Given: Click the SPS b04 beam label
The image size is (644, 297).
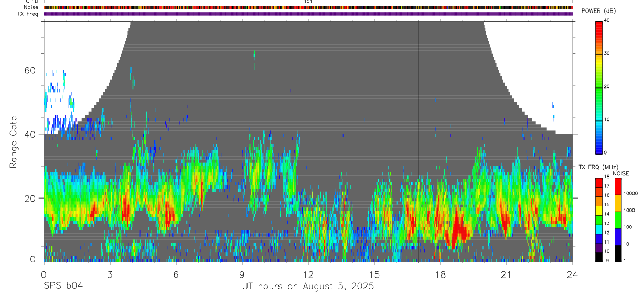Looking at the screenshot, I should point(62,286).
